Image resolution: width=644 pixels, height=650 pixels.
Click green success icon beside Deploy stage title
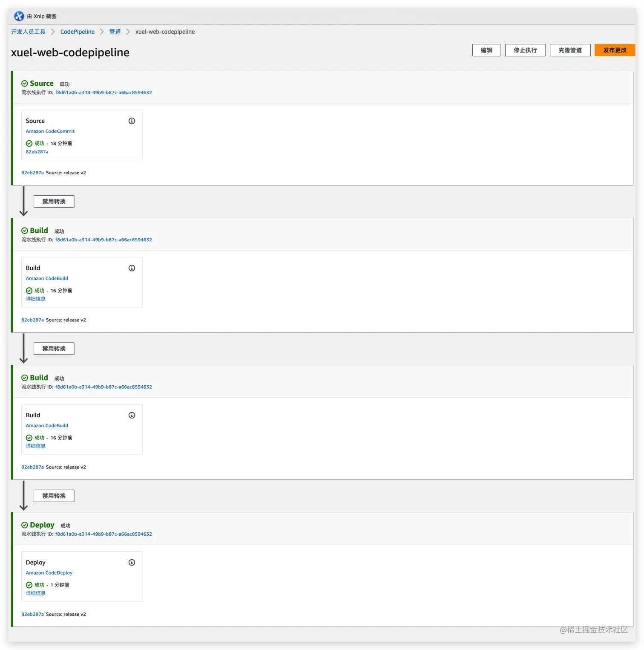(x=25, y=525)
